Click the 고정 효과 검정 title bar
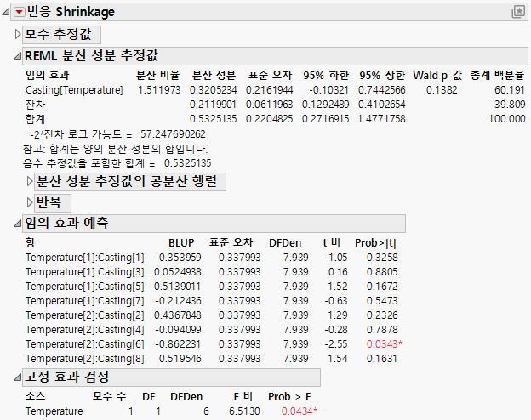Viewport: 531px width, 420px height. (x=171, y=377)
